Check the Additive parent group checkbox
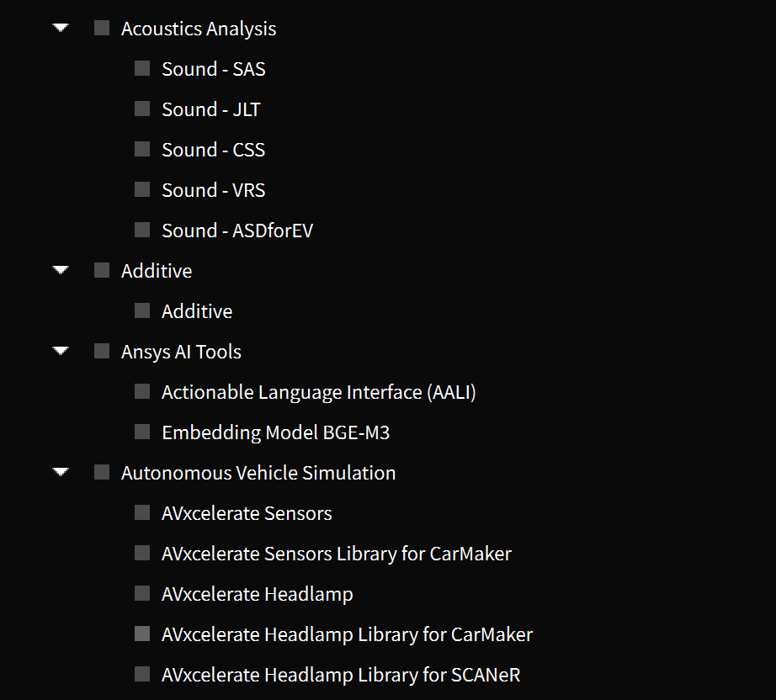776x700 pixels. click(102, 271)
